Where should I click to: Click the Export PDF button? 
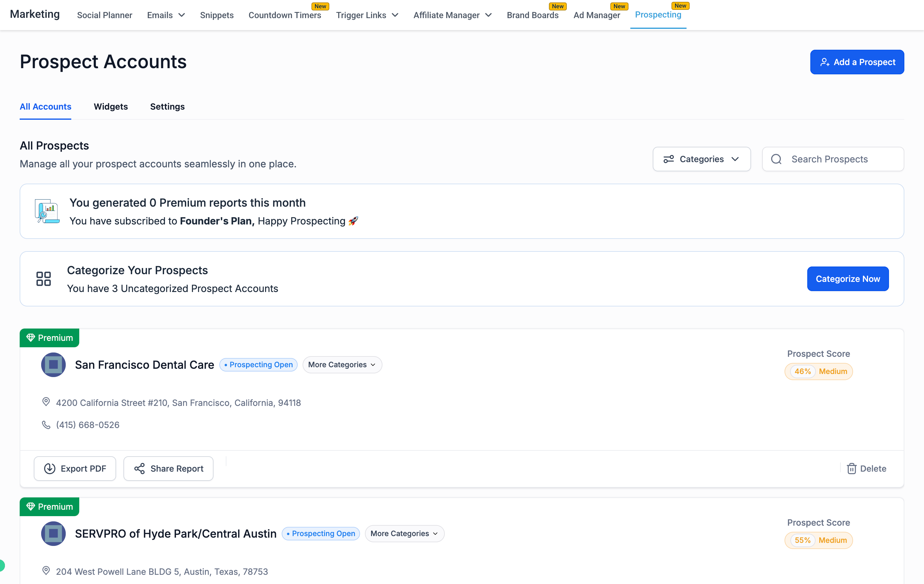tap(75, 469)
